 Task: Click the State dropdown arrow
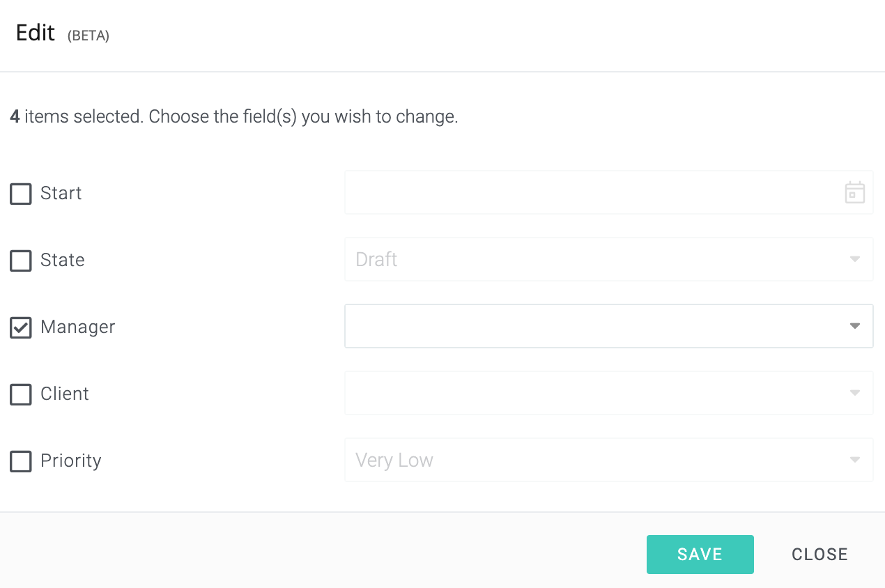(855, 259)
